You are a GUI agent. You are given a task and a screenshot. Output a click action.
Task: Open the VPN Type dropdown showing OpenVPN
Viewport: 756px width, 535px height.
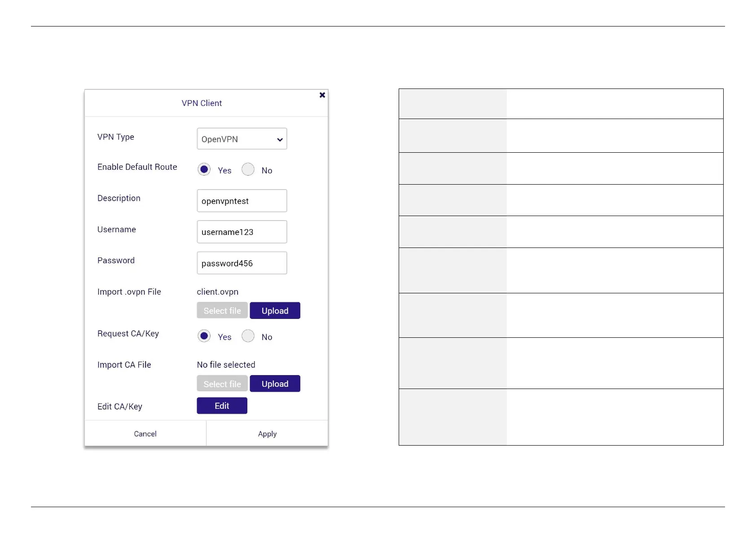pyautogui.click(x=242, y=139)
